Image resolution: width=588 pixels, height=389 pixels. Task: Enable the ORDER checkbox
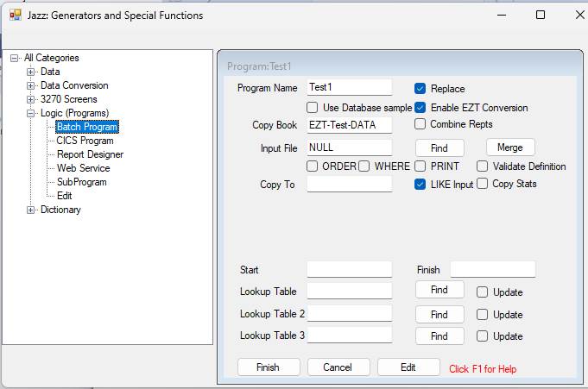[x=312, y=166]
